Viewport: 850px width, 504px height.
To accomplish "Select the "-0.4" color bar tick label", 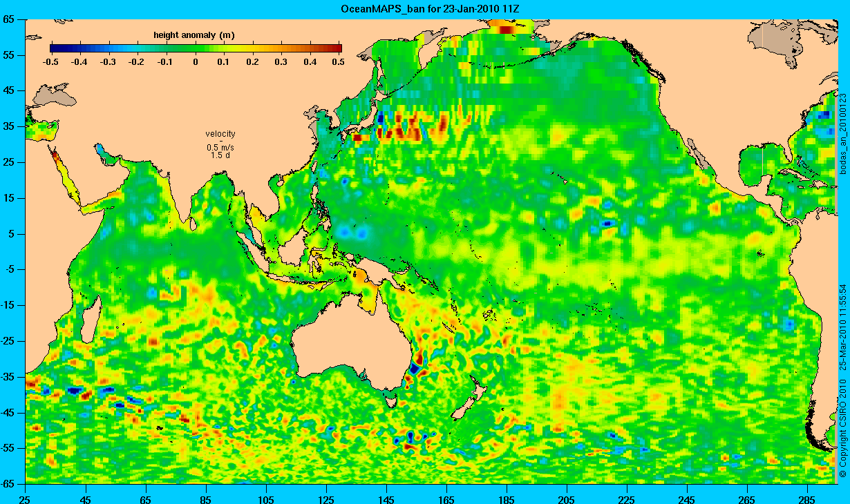I will tap(79, 62).
